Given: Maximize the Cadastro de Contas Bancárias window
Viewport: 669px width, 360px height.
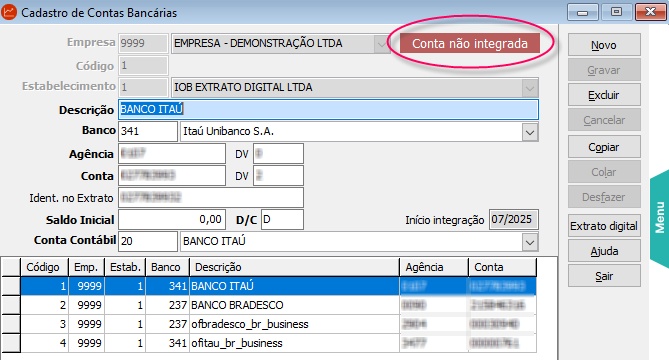Looking at the screenshot, I should click(616, 12).
